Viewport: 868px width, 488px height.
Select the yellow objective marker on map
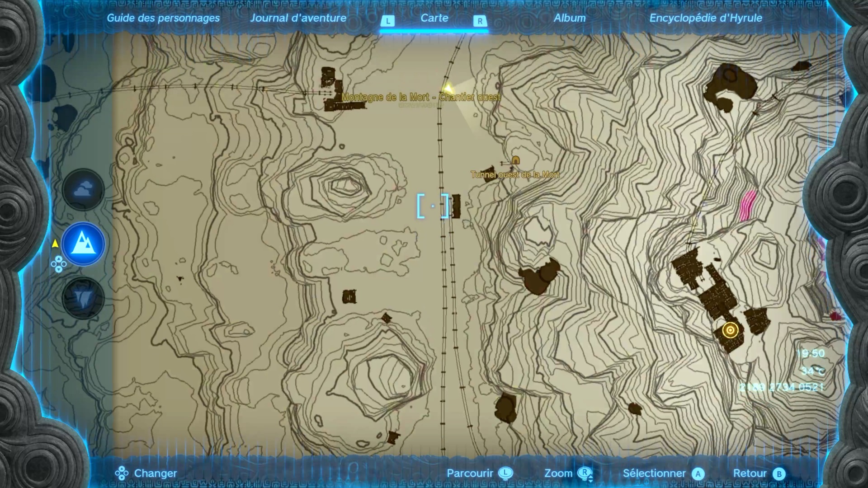tap(730, 330)
